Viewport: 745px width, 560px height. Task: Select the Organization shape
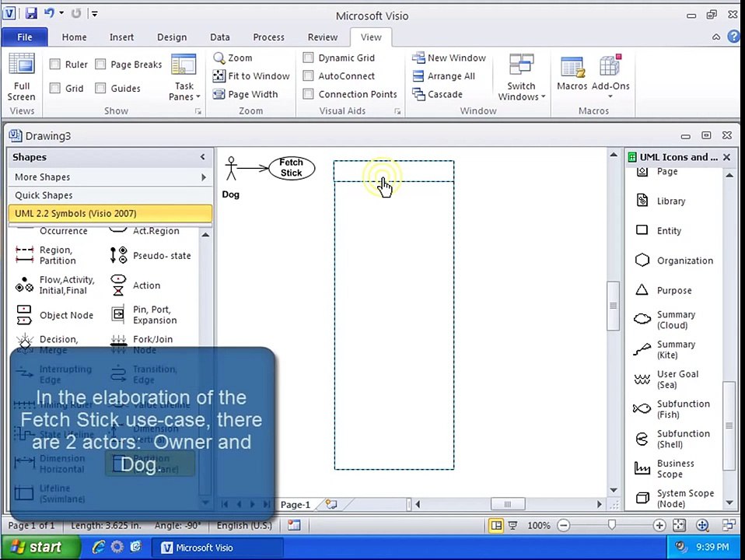point(674,261)
